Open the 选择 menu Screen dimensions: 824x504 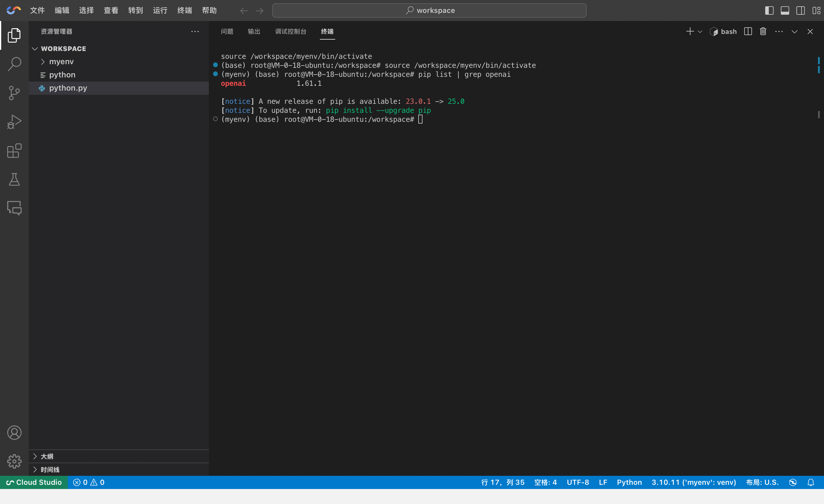point(86,10)
